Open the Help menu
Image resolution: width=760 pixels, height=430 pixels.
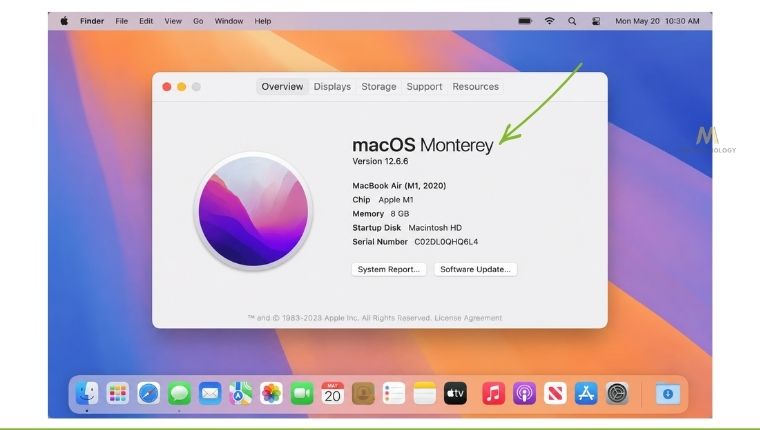click(x=263, y=21)
